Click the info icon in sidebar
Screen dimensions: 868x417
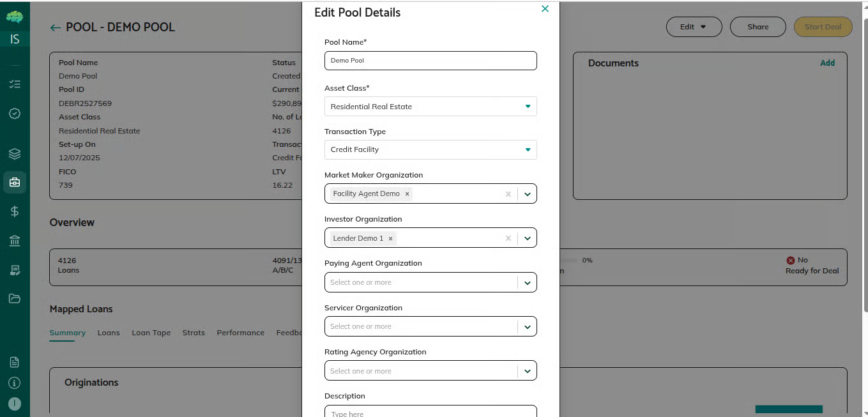15,383
